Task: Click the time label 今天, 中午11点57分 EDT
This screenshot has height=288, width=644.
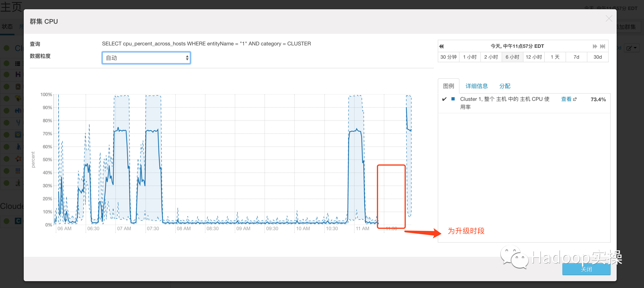Action: (x=517, y=46)
